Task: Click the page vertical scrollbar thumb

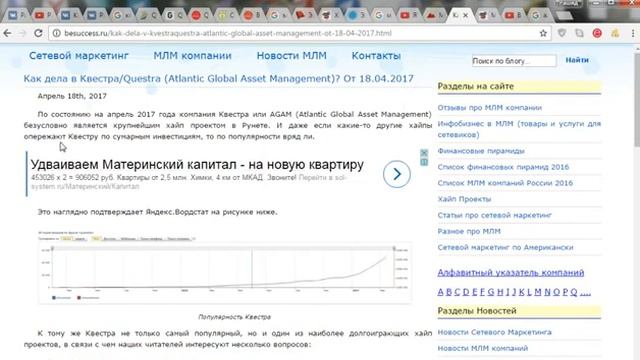Action: pos(637,99)
